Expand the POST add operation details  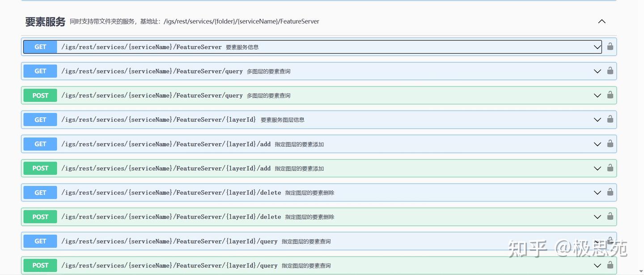pos(597,168)
